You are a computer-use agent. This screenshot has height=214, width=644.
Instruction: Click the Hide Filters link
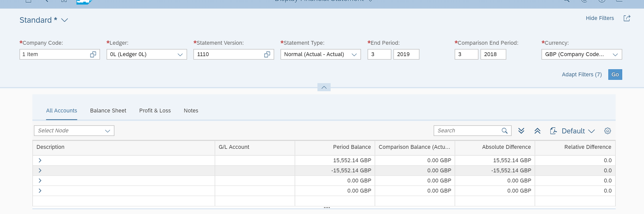600,18
